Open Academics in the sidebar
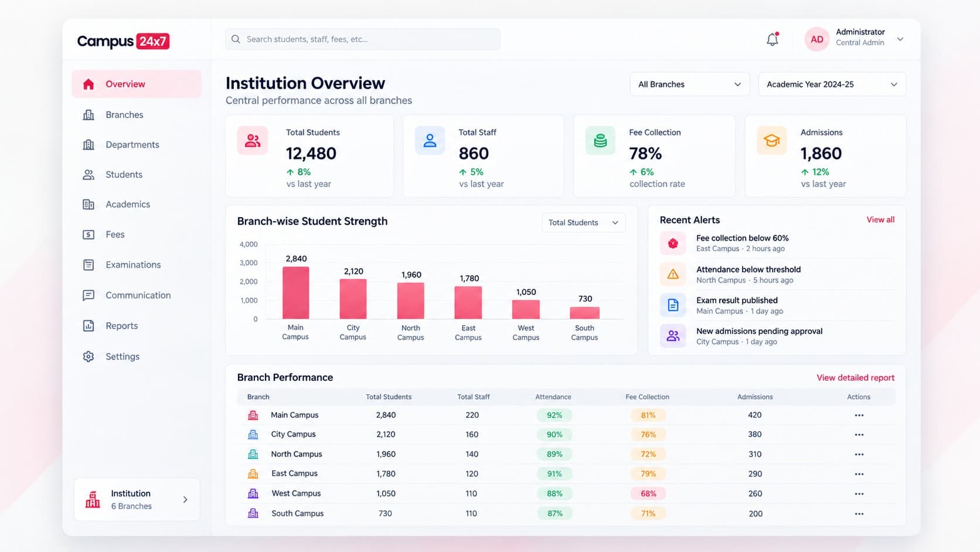980x552 pixels. pos(137,205)
